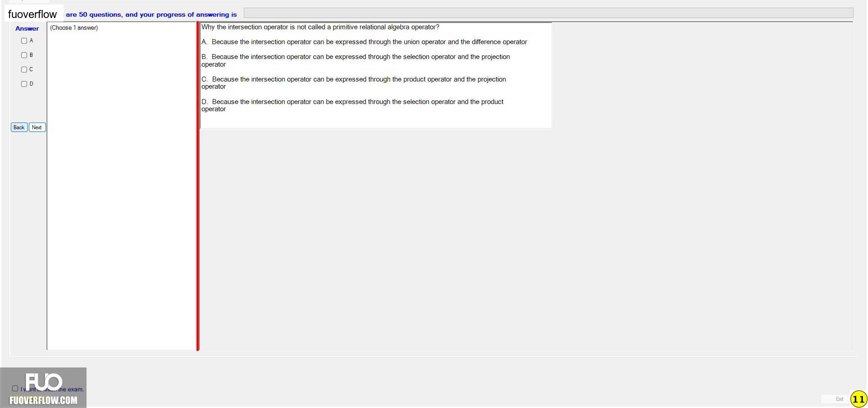Check answer option D checkbox

pos(24,84)
